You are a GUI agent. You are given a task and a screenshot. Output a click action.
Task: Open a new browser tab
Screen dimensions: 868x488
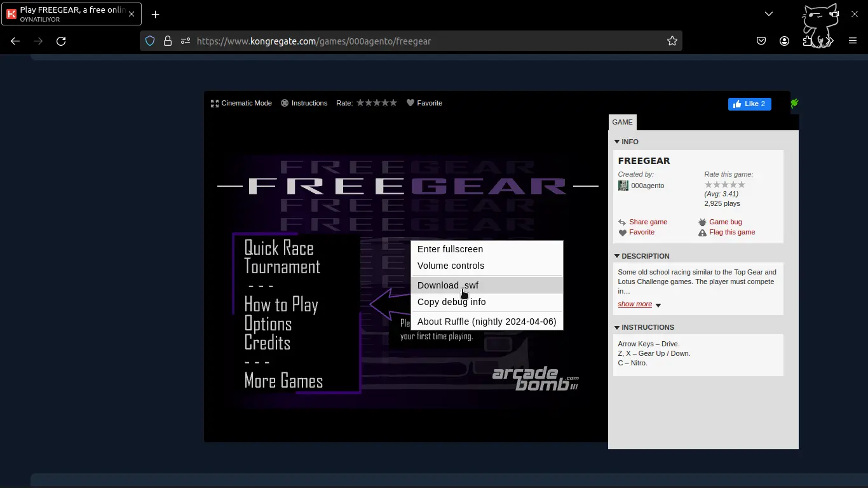point(155,14)
